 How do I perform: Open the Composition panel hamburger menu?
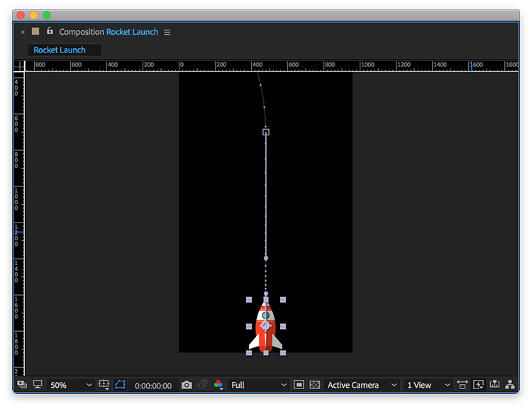(x=167, y=32)
